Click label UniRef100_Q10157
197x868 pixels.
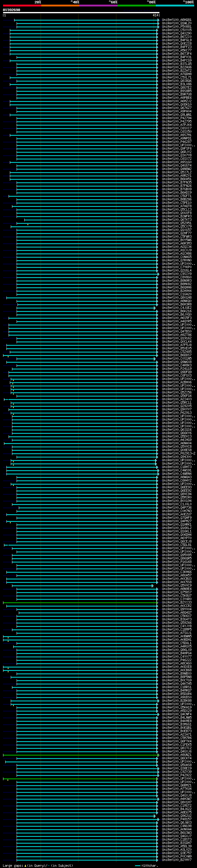click(176, 230)
